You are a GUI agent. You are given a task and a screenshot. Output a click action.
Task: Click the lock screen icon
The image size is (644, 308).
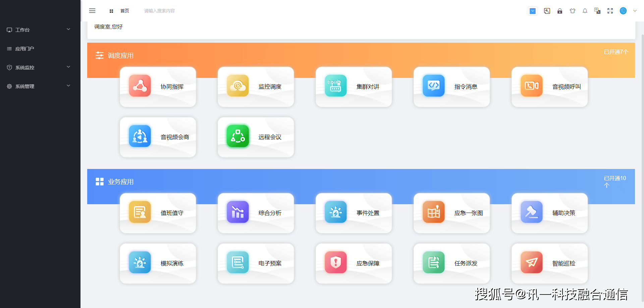(560, 11)
